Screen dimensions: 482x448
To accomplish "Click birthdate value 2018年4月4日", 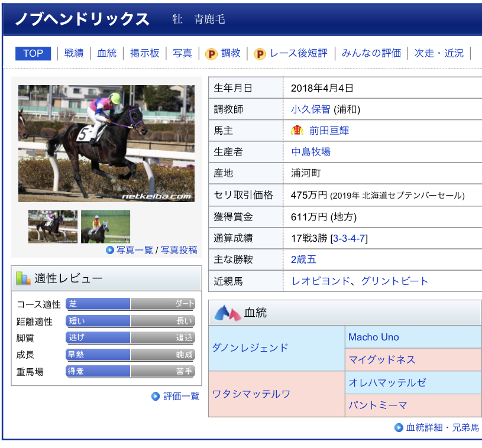I will [322, 88].
